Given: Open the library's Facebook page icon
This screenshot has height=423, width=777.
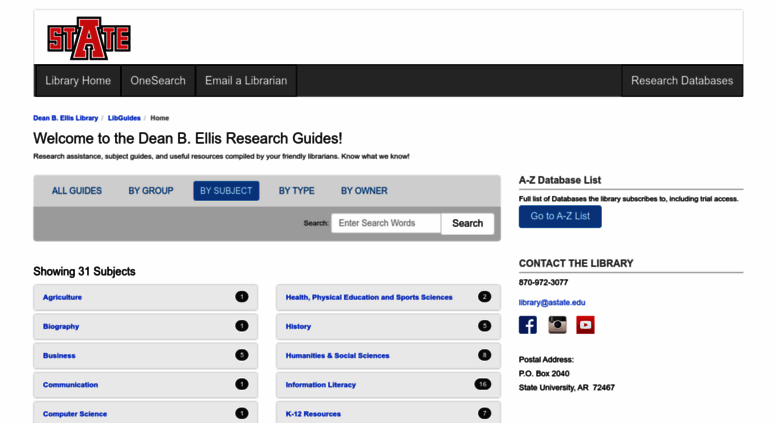Looking at the screenshot, I should [528, 325].
